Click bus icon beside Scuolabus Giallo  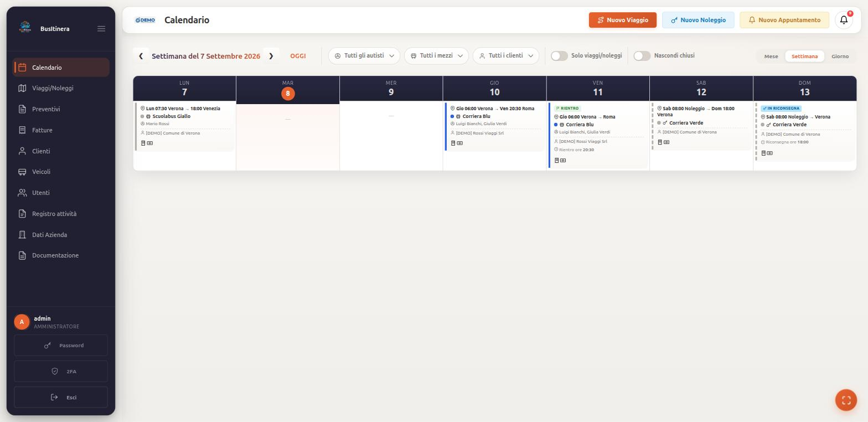click(148, 116)
